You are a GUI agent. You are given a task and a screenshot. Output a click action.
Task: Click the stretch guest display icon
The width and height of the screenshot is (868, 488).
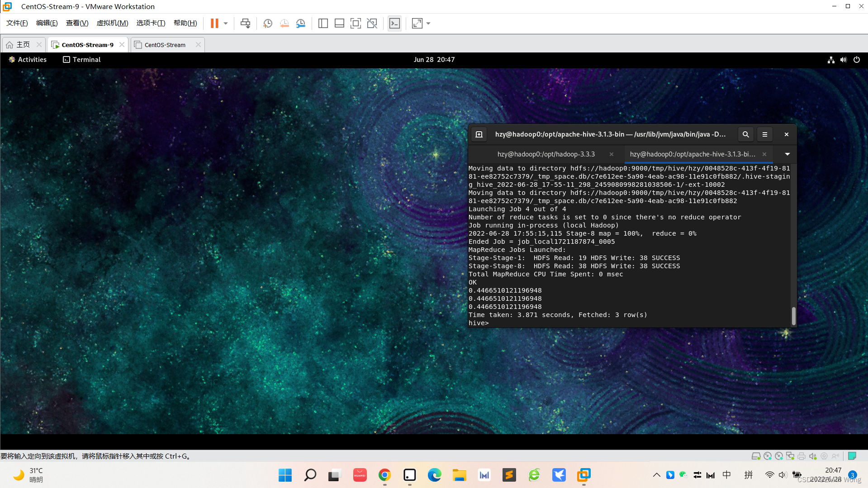coord(417,23)
